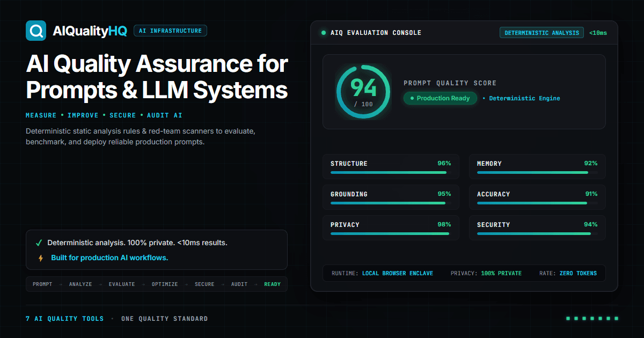Select the 100% PRIVATE privacy value
Screen dimensions: 644x338
pyautogui.click(x=501, y=274)
